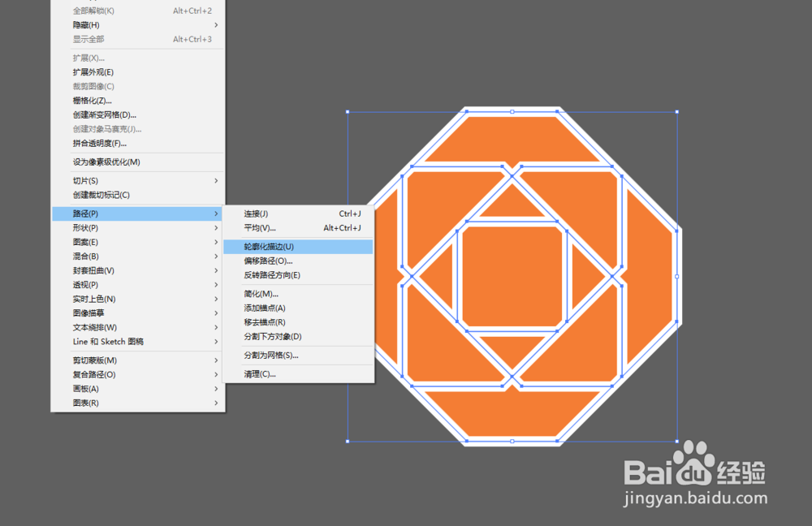The image size is (812, 526).
Task: Click bottom-center handle of selection box
Action: [512, 441]
